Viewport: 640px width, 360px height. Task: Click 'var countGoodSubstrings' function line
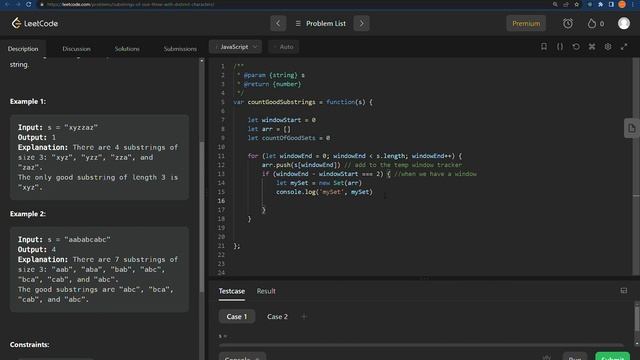(303, 102)
